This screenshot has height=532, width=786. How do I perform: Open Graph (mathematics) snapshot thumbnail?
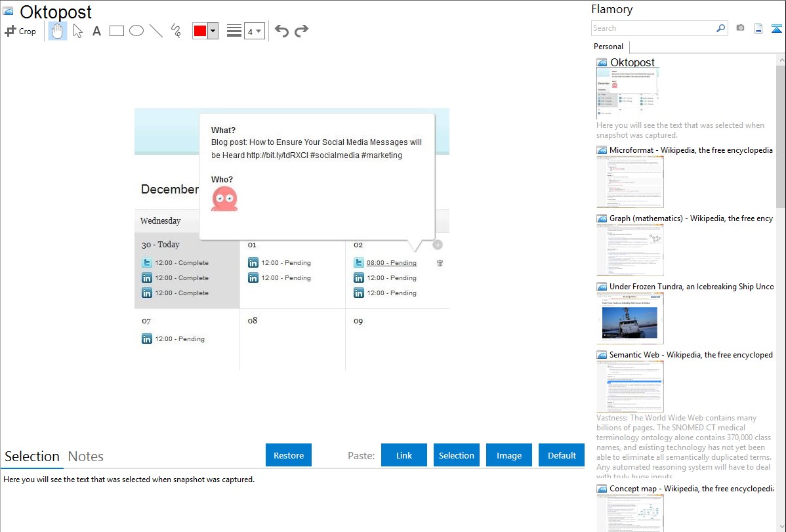coord(630,250)
